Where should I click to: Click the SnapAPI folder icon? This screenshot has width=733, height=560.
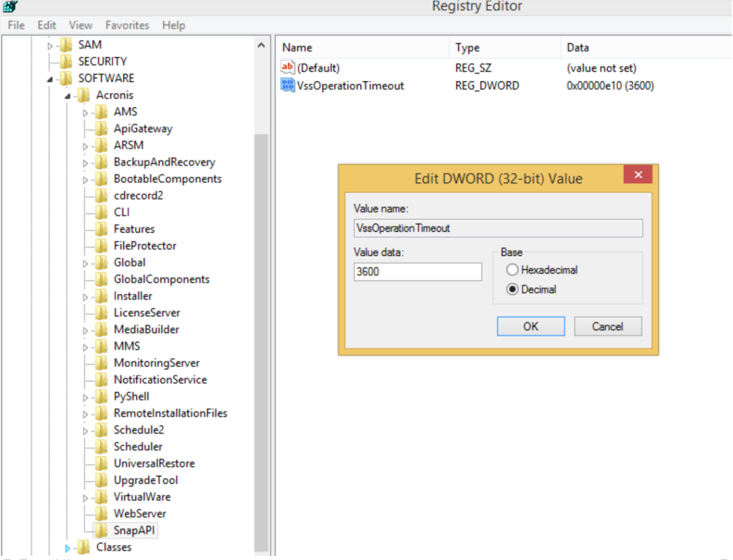102,530
